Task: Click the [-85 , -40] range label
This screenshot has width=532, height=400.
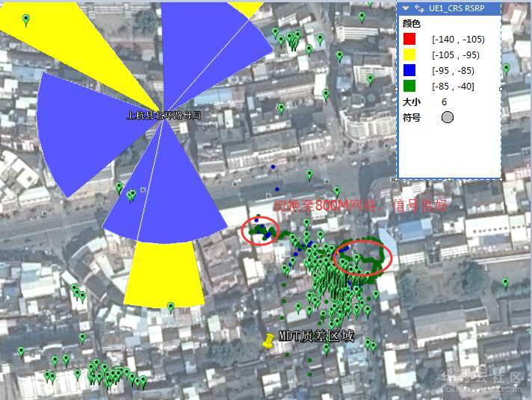Action: coord(453,86)
